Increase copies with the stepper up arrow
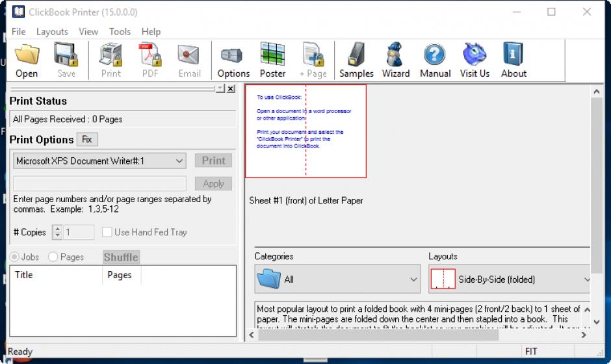Viewport: 611px width, 364px height. [58, 229]
